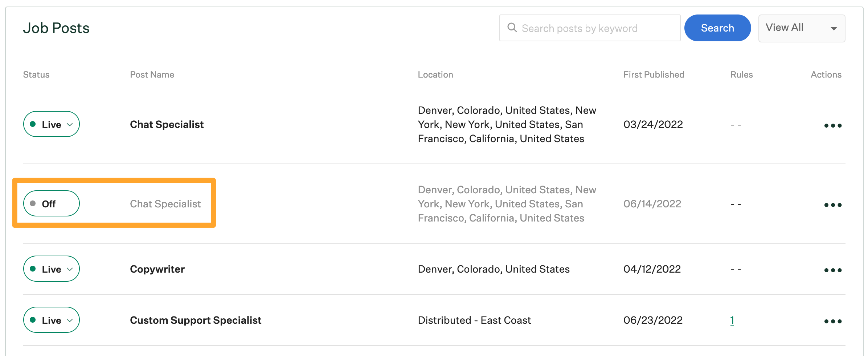Viewport: 868px width, 356px height.
Task: Expand the status chevron on Custom Support Specialist
Action: coord(70,320)
